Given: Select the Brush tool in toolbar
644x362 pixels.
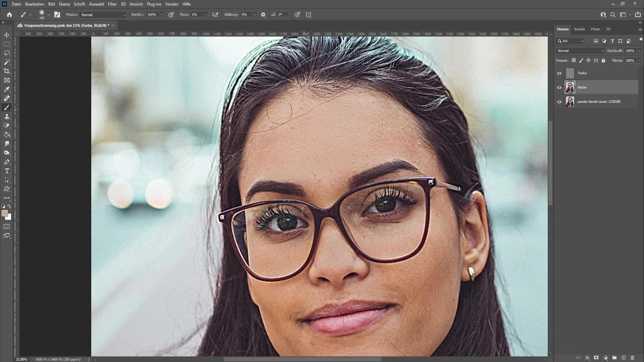Looking at the screenshot, I should coord(7,107).
